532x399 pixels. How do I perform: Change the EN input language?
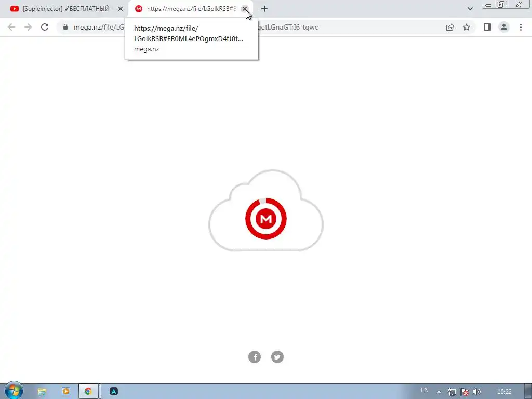point(424,390)
